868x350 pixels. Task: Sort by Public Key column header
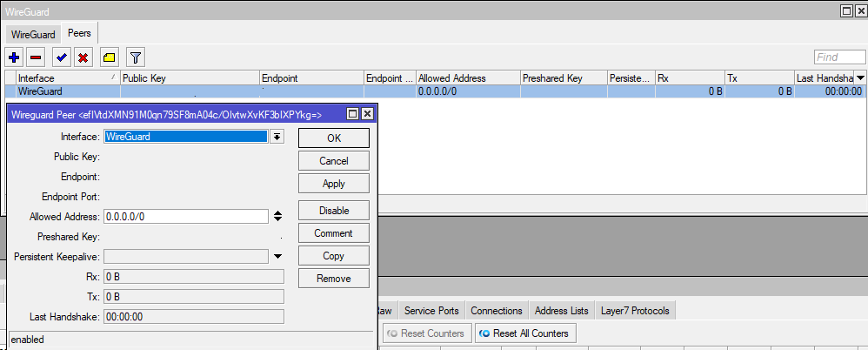click(x=190, y=78)
